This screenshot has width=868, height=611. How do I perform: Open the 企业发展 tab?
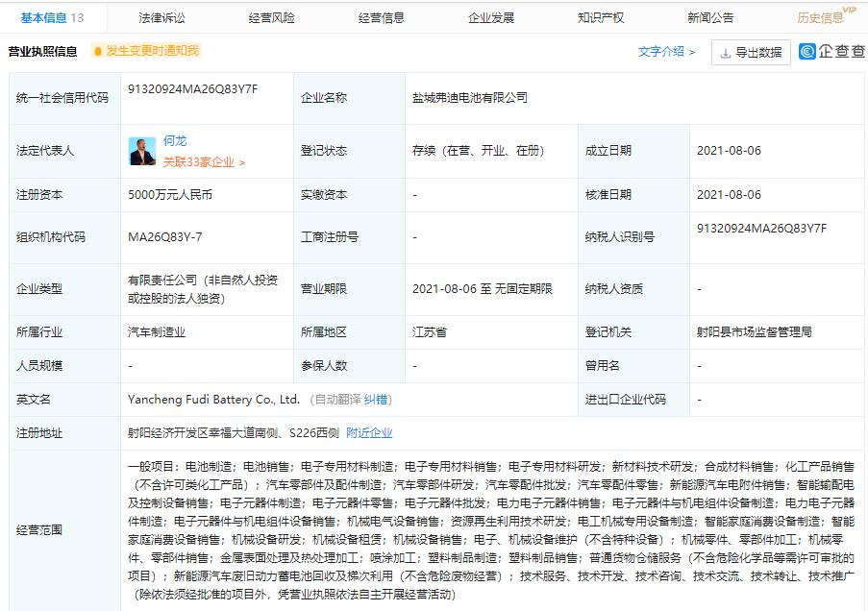point(490,16)
